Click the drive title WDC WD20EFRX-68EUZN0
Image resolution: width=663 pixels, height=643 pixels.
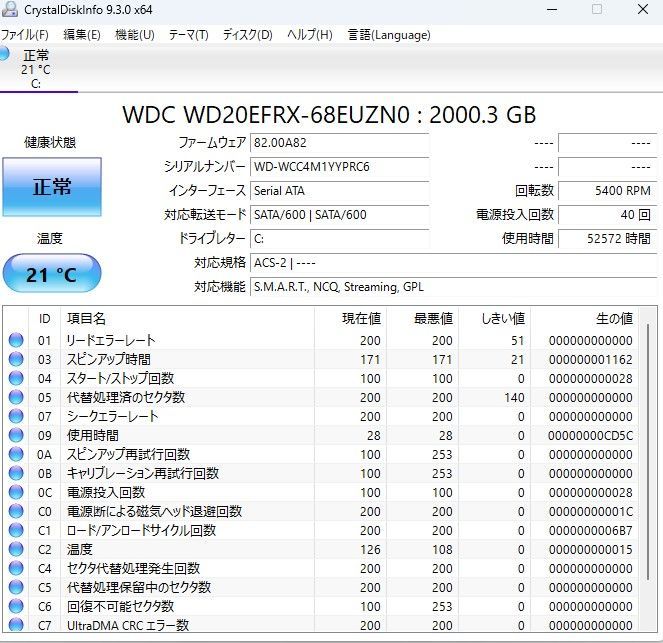[266, 115]
